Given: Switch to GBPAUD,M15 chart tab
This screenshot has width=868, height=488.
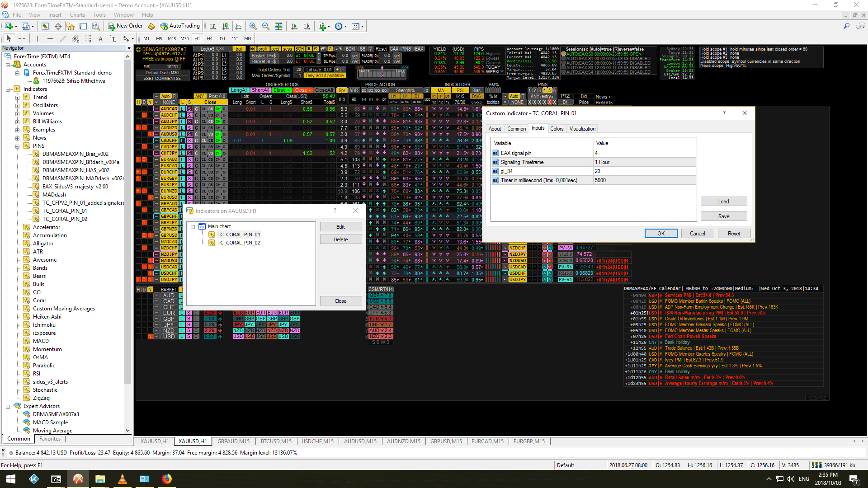Looking at the screenshot, I should (233, 441).
